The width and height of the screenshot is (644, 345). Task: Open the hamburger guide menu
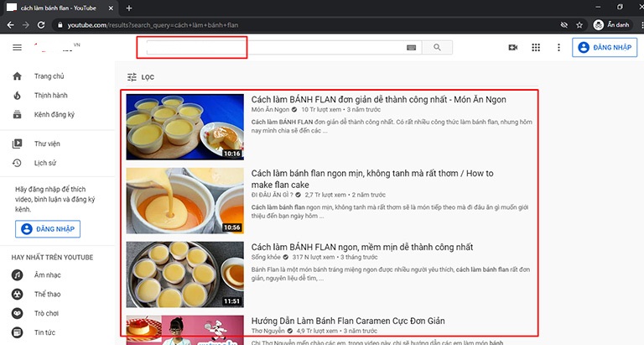[x=17, y=47]
